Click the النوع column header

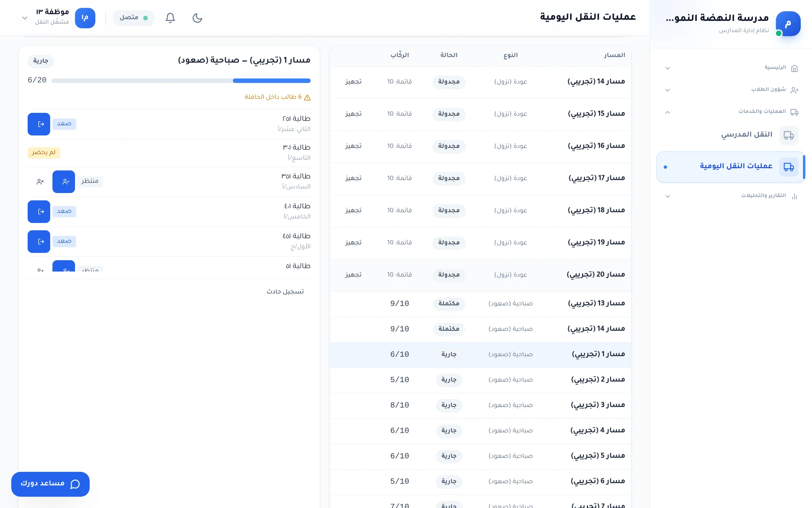click(511, 55)
